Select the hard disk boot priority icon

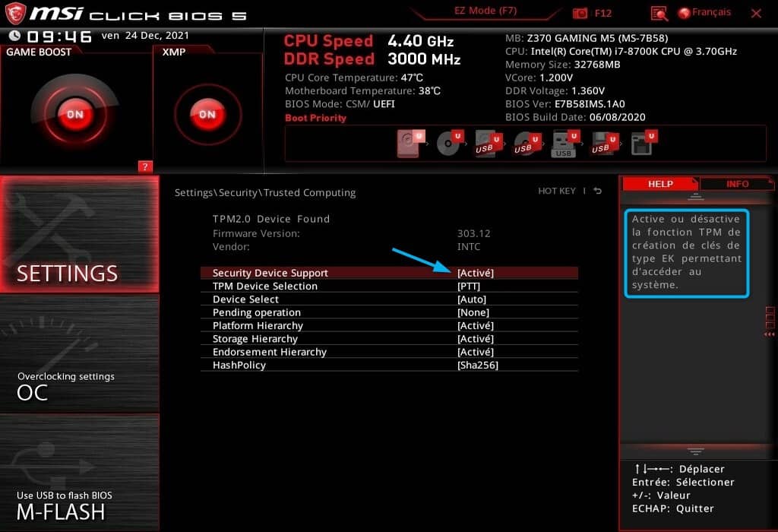(411, 144)
